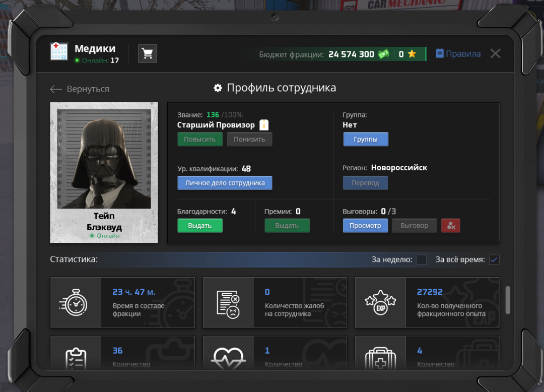Click the statistics panel vertical scrollbar
This screenshot has height=392, width=544.
pos(507,300)
